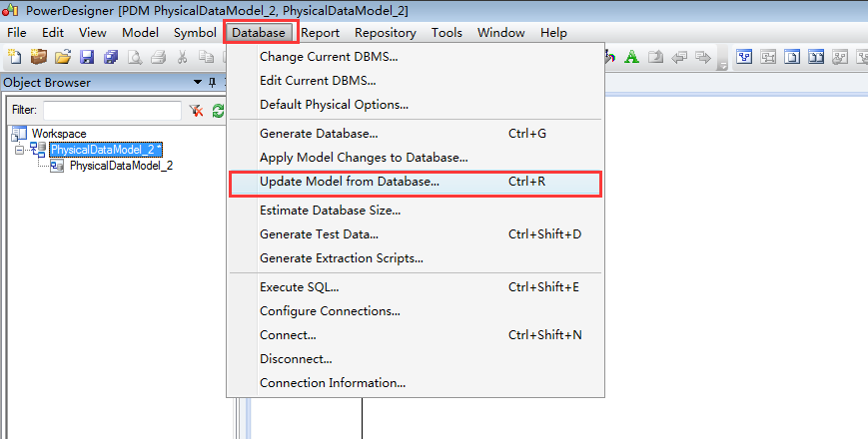Click the Copy toolbar icon
Image resolution: width=868 pixels, height=439 pixels.
(206, 57)
